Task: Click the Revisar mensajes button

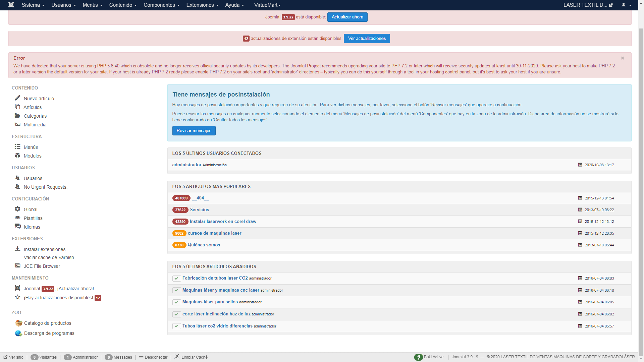Action: [194, 131]
